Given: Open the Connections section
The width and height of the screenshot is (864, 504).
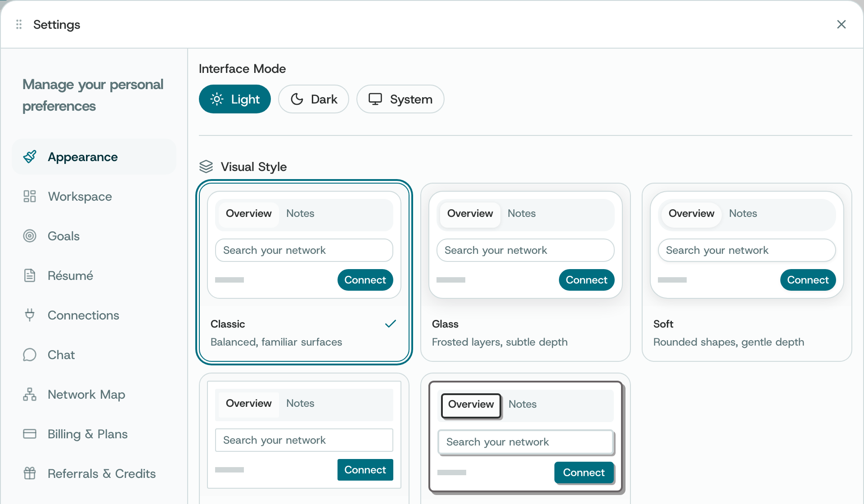Looking at the screenshot, I should click(x=94, y=315).
